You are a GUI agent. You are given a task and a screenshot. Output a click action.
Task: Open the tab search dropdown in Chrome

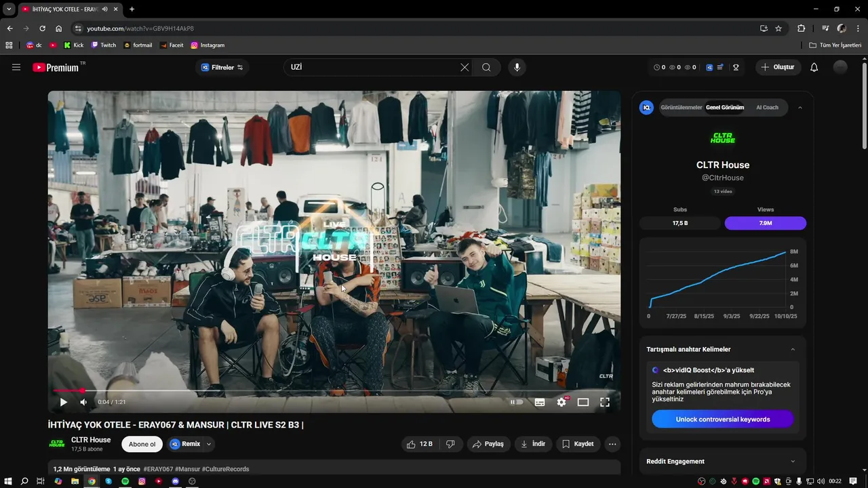tap(9, 9)
